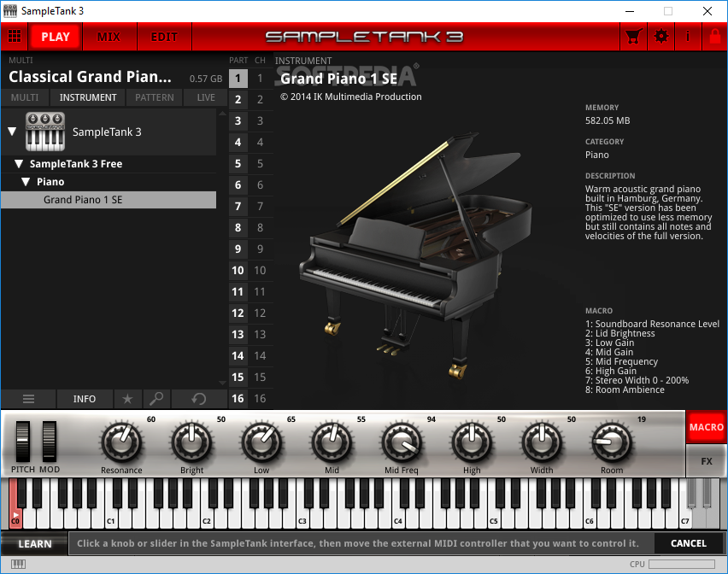The height and width of the screenshot is (574, 728).
Task: Click the Room ambience knob
Action: pos(612,442)
